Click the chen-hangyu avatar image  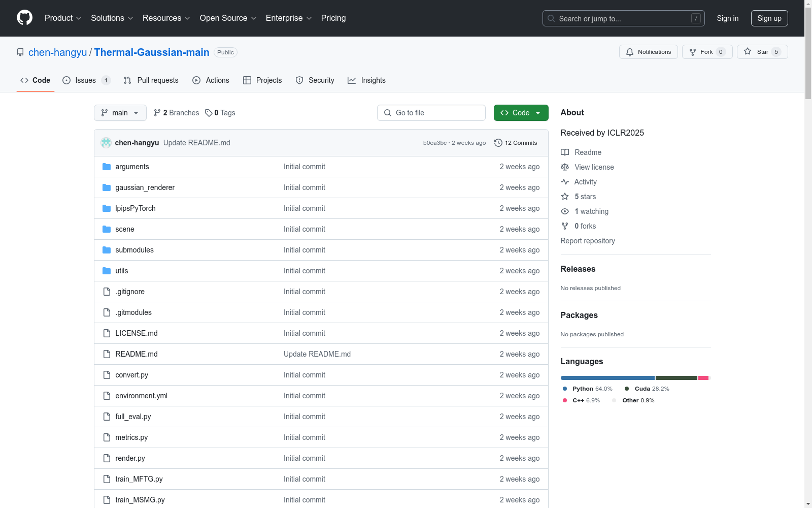(x=106, y=143)
